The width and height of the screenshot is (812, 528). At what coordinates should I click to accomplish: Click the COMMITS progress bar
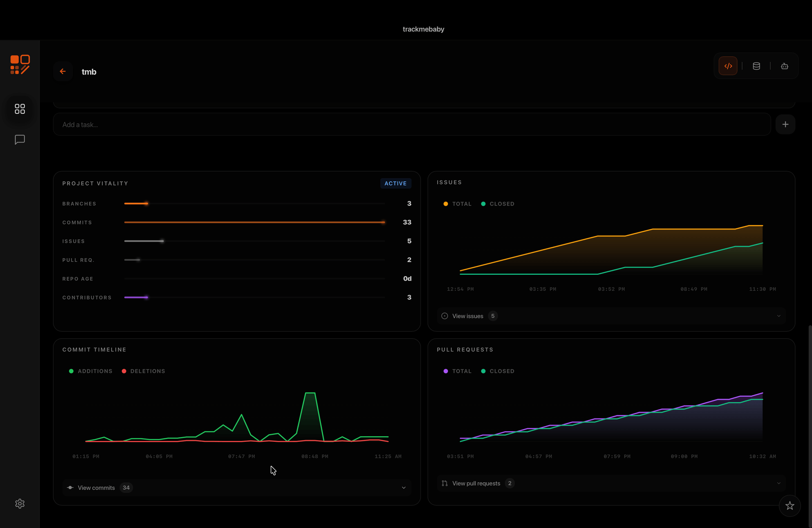click(x=254, y=222)
